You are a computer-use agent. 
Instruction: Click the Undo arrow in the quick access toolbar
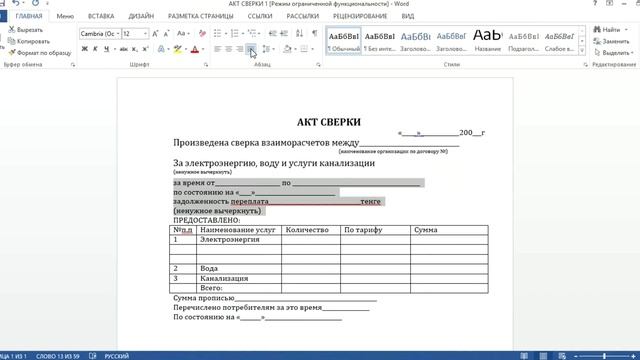click(x=16, y=3)
